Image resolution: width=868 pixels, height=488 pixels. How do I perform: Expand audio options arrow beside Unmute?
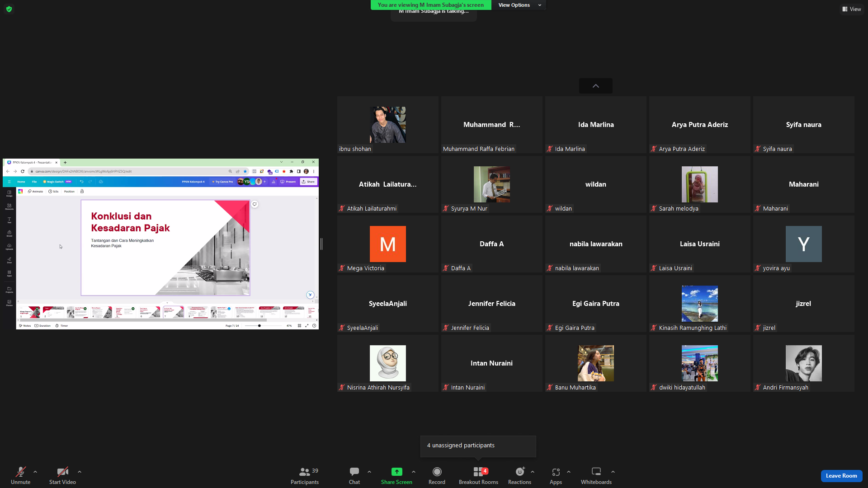tap(35, 472)
